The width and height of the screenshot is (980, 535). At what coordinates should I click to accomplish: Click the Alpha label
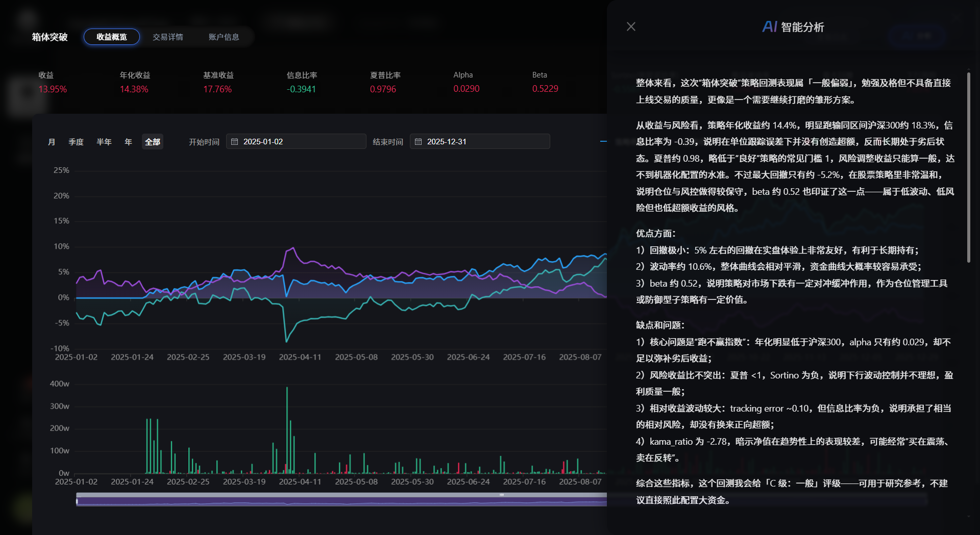click(463, 75)
